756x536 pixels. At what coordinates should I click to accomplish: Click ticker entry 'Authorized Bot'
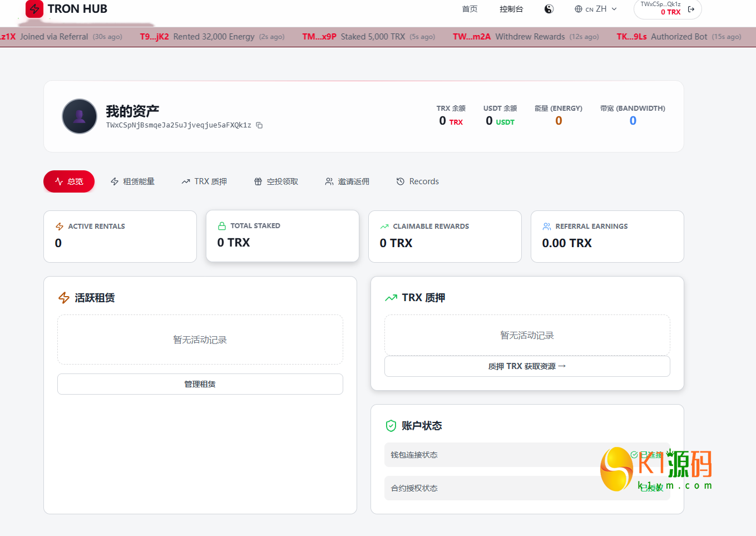point(679,37)
